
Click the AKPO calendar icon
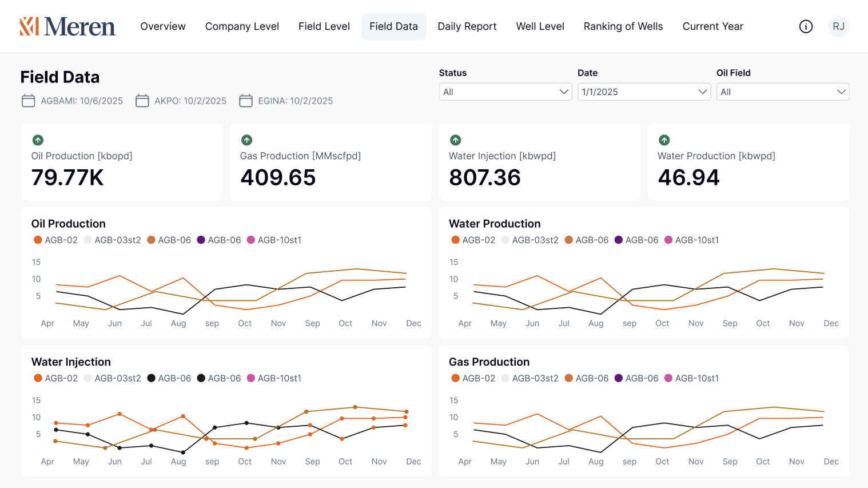[142, 101]
